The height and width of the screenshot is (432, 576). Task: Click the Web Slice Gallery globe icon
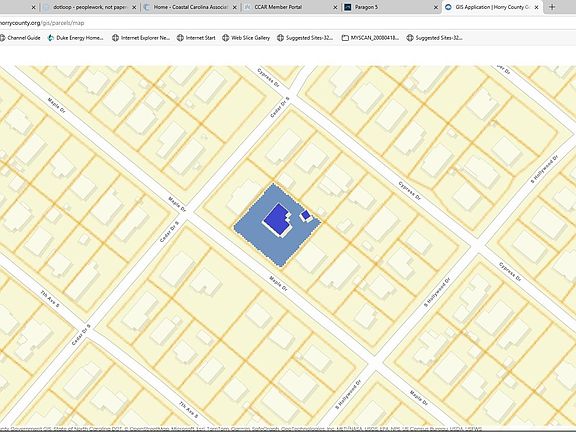(x=226, y=38)
